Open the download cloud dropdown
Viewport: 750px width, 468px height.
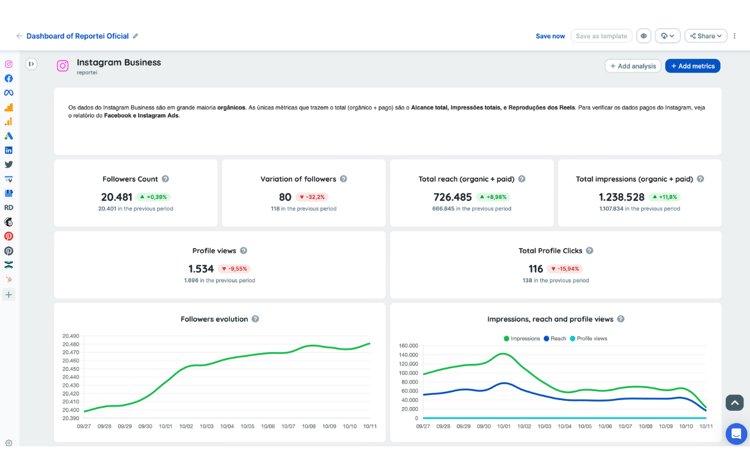pos(667,36)
